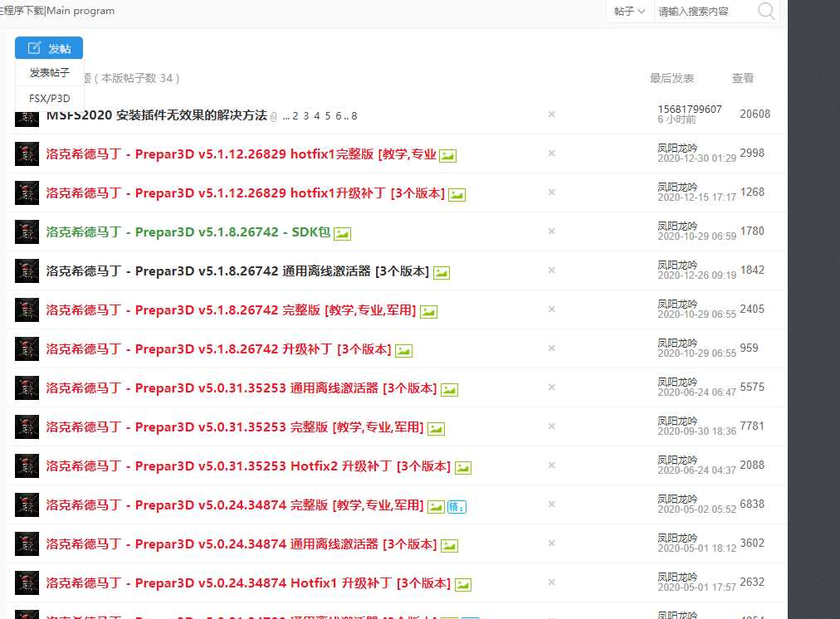Choose FSX/P3D from the post menu
The height and width of the screenshot is (619, 840).
[49, 98]
